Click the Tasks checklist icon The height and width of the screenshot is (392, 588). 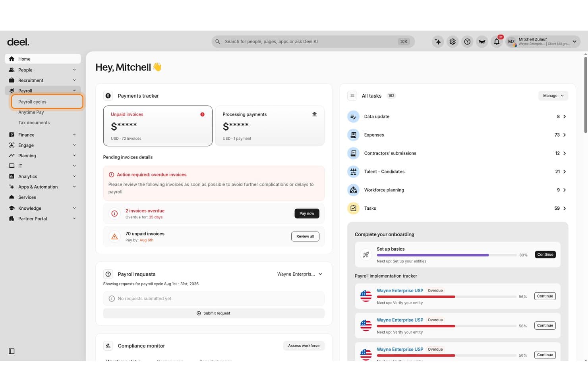click(353, 208)
